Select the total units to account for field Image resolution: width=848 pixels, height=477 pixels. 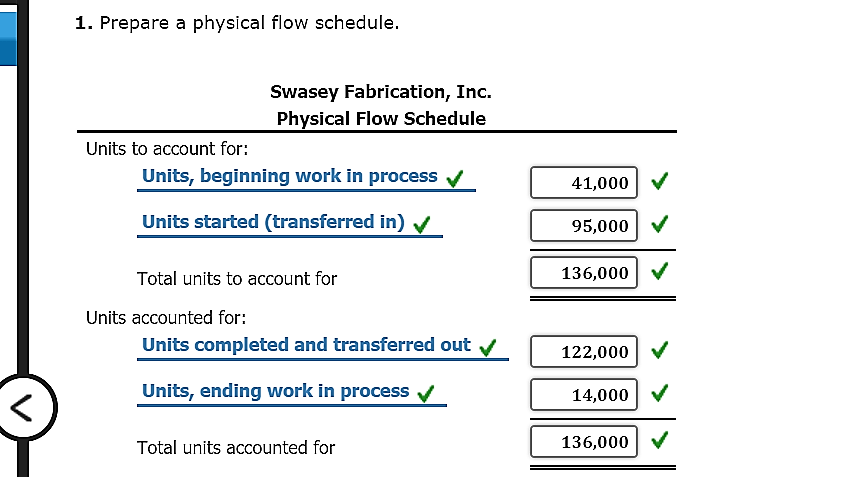click(x=584, y=273)
